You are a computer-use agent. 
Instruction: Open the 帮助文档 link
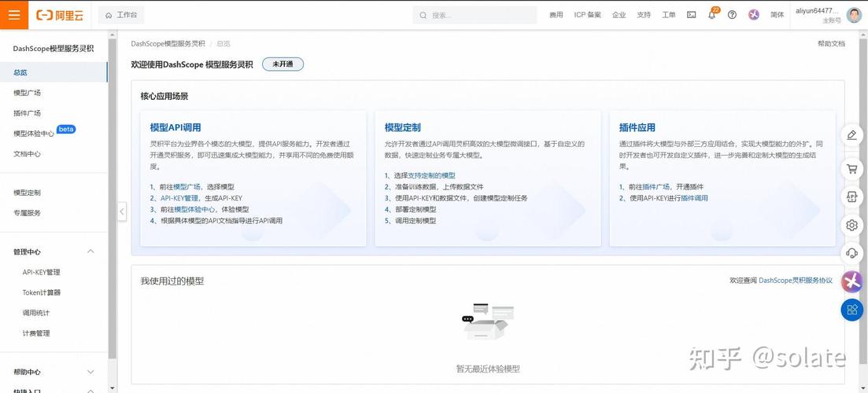point(831,44)
